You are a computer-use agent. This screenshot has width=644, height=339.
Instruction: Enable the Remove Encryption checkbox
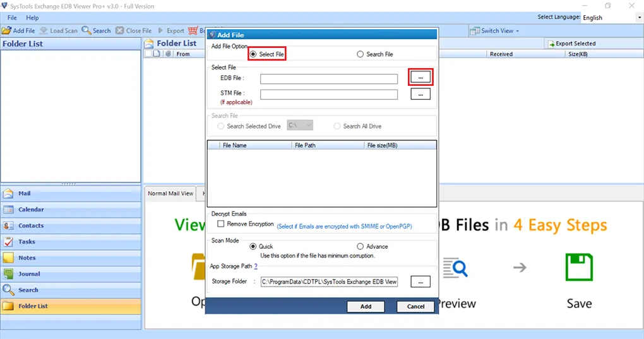(221, 224)
